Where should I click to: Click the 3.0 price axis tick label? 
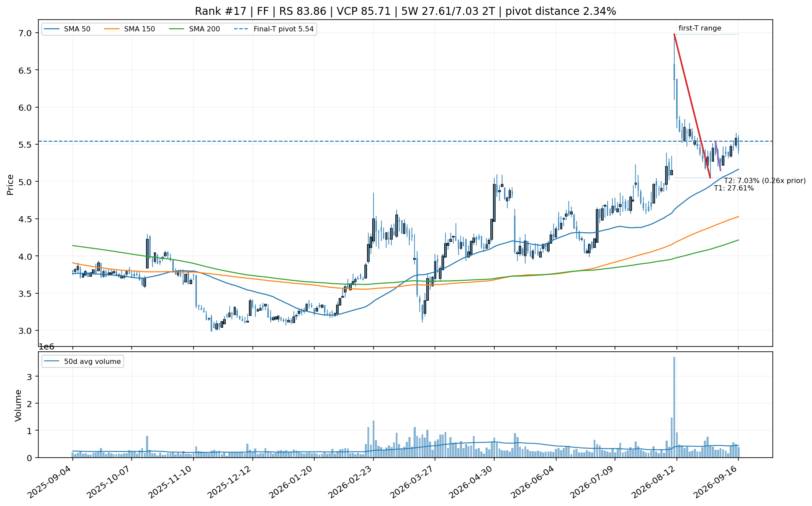(26, 331)
